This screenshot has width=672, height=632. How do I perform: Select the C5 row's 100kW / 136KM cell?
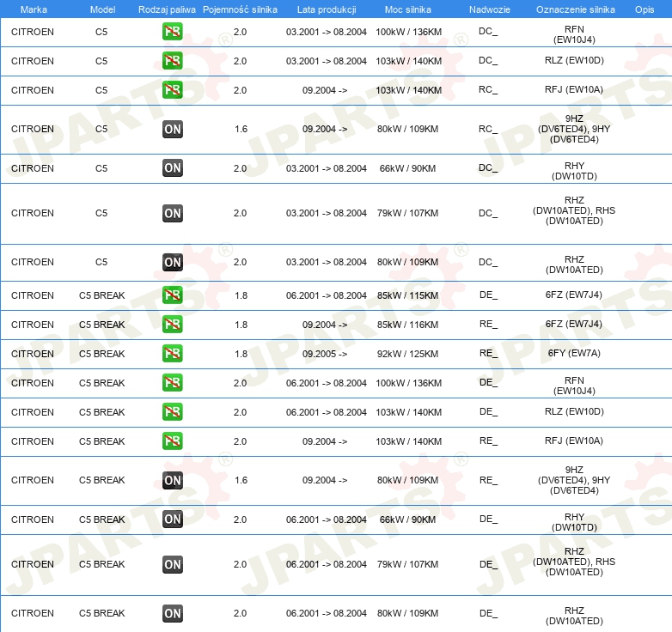point(408,32)
